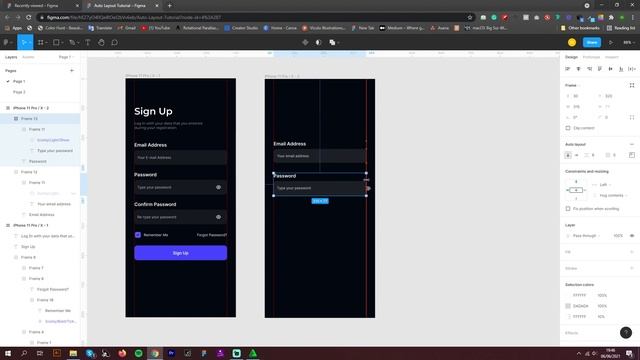Click the Help question mark button
This screenshot has height=360, width=640.
click(626, 333)
